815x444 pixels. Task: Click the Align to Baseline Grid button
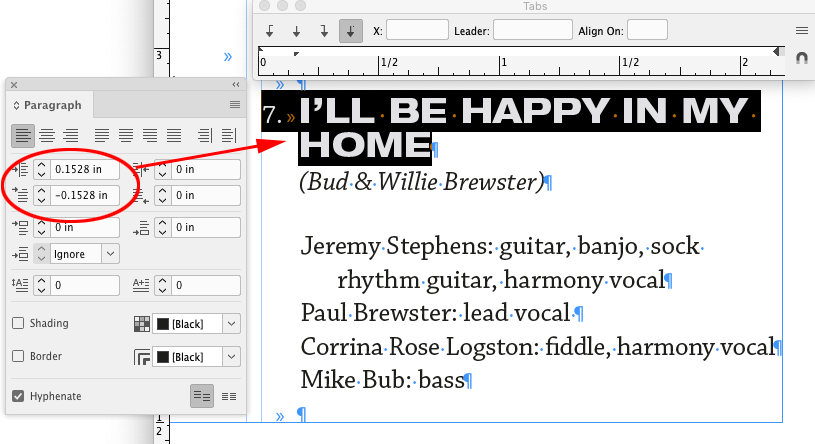(229, 396)
